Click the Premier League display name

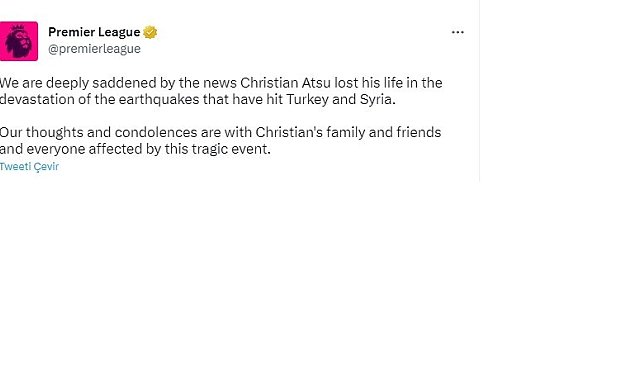[x=94, y=32]
